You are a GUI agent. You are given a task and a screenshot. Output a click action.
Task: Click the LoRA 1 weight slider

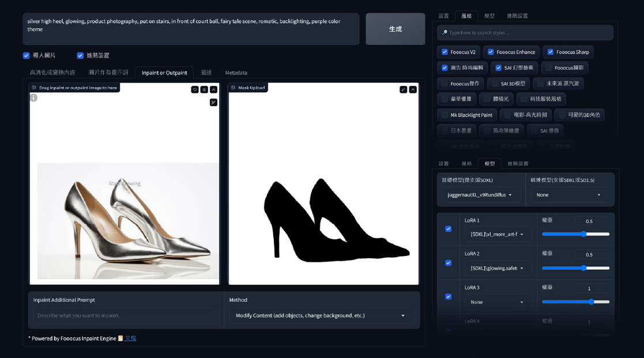[575, 234]
